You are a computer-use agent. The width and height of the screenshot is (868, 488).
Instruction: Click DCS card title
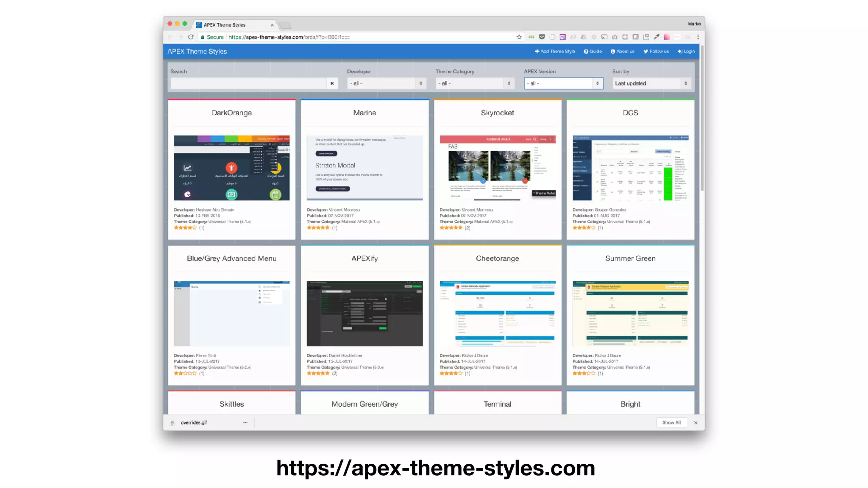tap(631, 113)
